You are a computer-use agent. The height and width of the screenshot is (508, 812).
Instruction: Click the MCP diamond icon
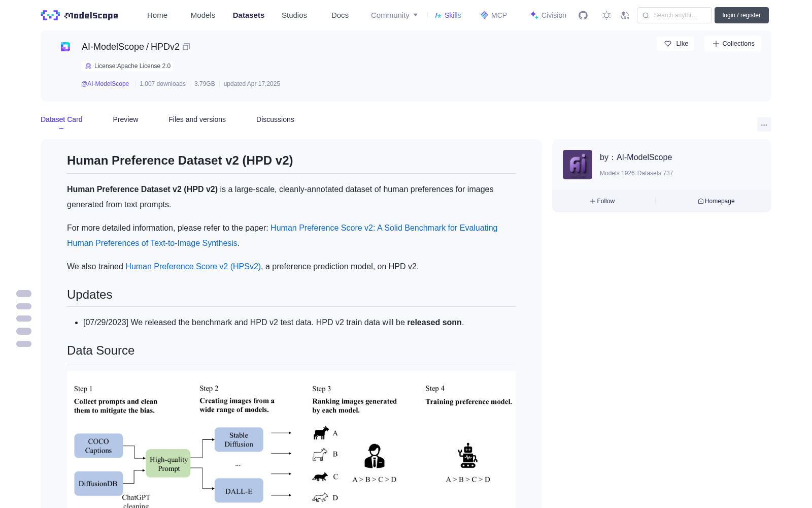click(x=484, y=15)
